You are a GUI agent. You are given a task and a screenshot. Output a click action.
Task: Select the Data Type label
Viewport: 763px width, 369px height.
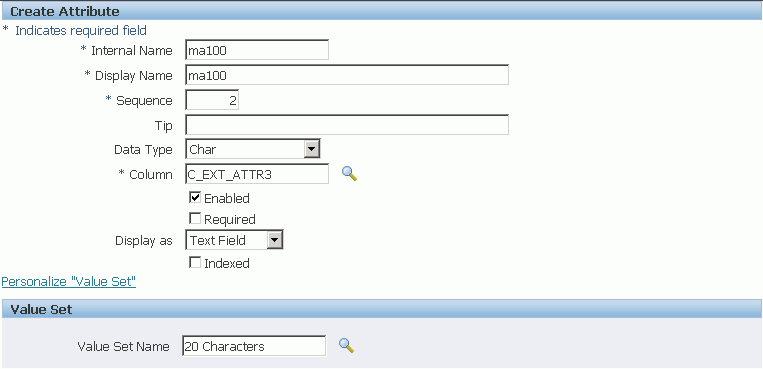[x=143, y=149]
